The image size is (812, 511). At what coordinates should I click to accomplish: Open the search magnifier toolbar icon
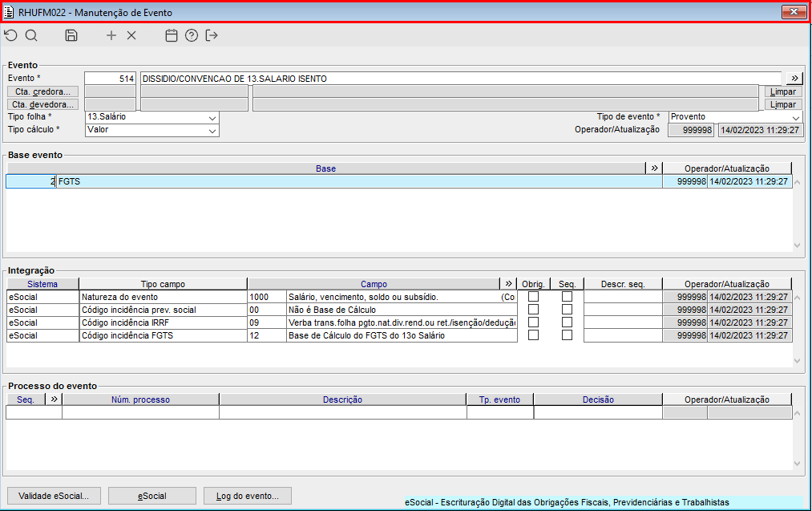[31, 35]
